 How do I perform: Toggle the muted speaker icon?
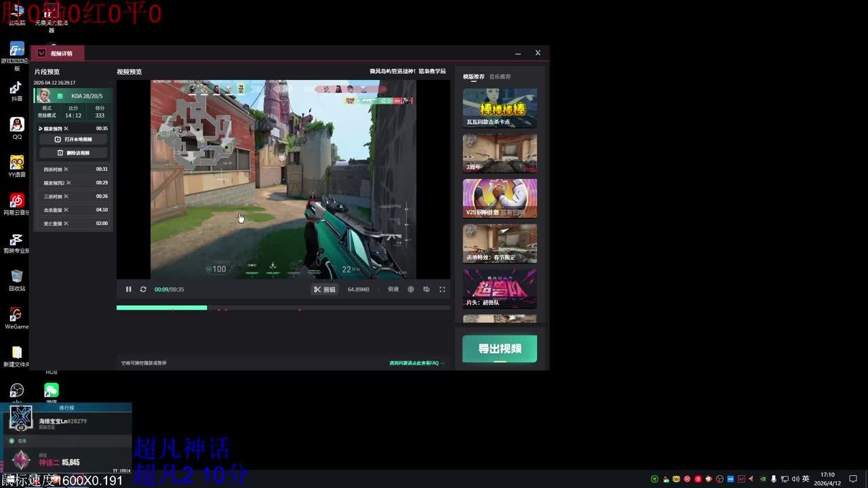(x=427, y=289)
